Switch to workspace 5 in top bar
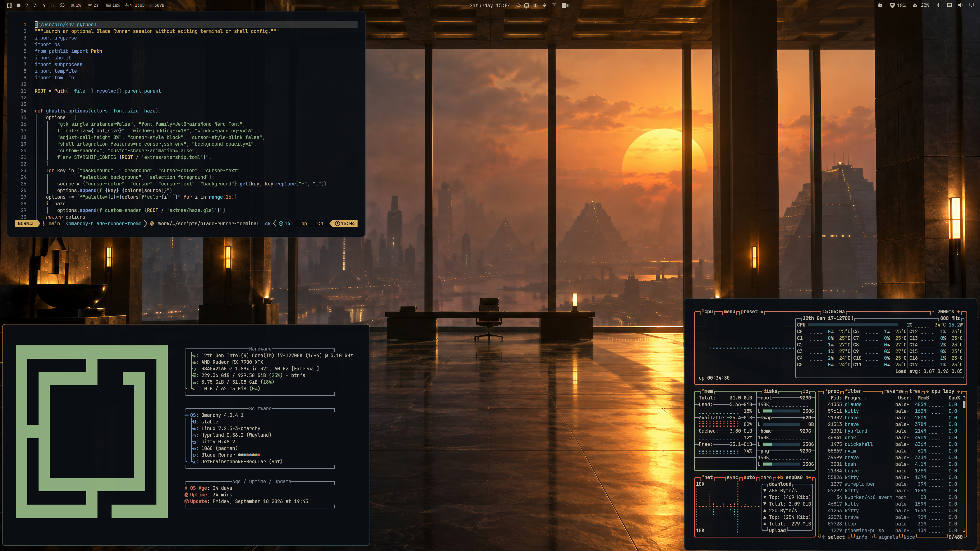 tap(53, 5)
